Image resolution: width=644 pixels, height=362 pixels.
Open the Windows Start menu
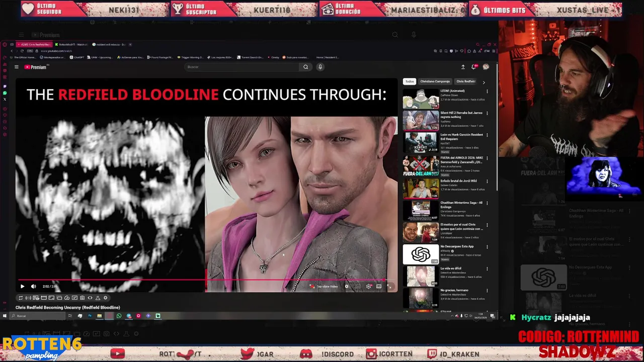(5, 316)
